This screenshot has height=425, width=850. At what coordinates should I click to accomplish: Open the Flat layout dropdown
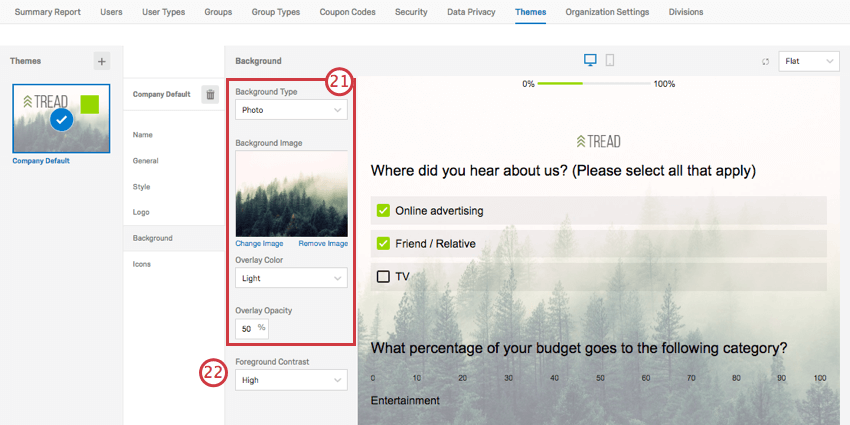[808, 61]
